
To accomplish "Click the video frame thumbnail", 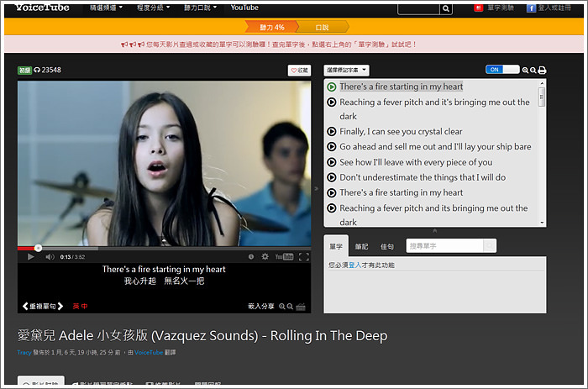I will pos(164,164).
